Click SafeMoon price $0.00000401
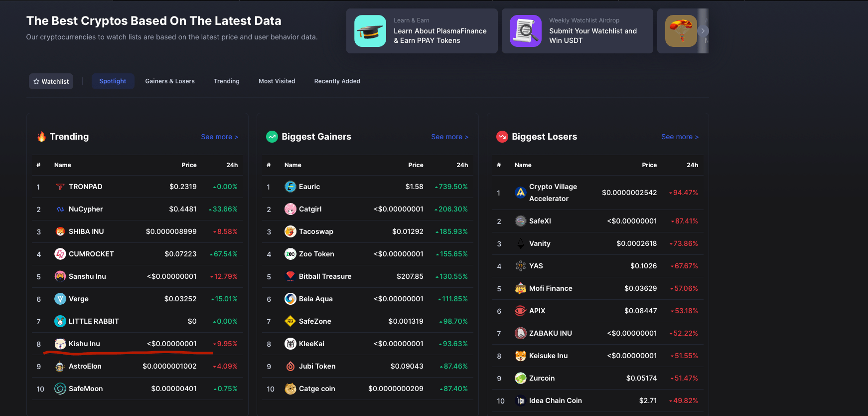 coord(174,389)
